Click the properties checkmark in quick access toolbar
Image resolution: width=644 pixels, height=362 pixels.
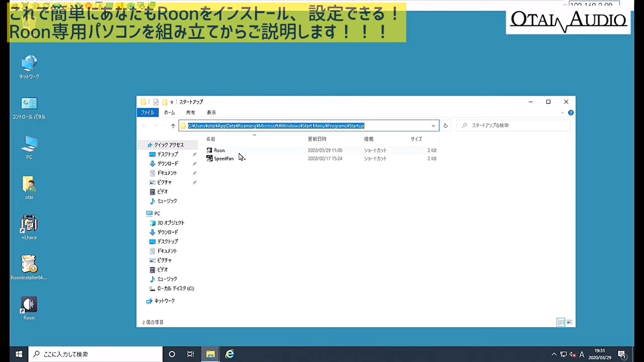[x=156, y=102]
